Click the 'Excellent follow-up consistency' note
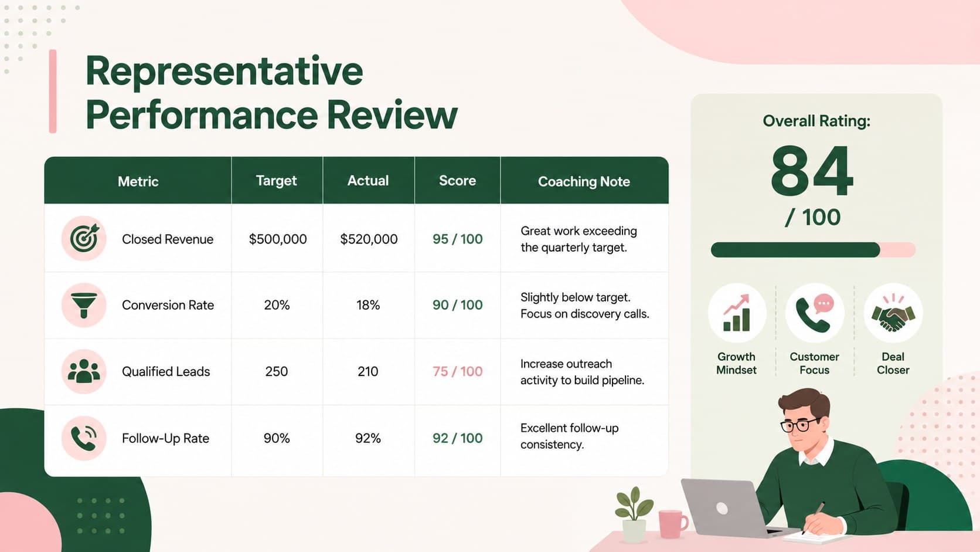Viewport: 980px width, 552px height. 569,436
